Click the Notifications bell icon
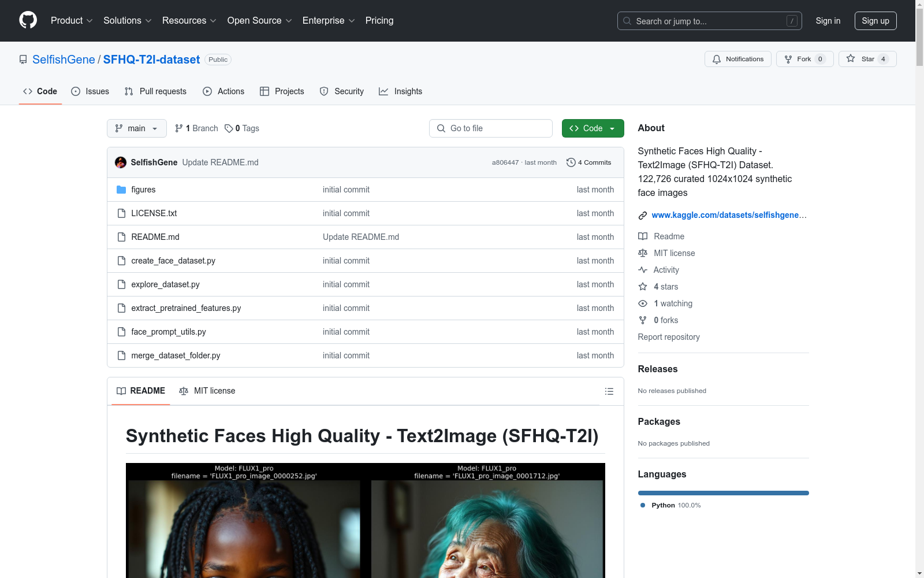Viewport: 924px width, 578px height. point(717,59)
